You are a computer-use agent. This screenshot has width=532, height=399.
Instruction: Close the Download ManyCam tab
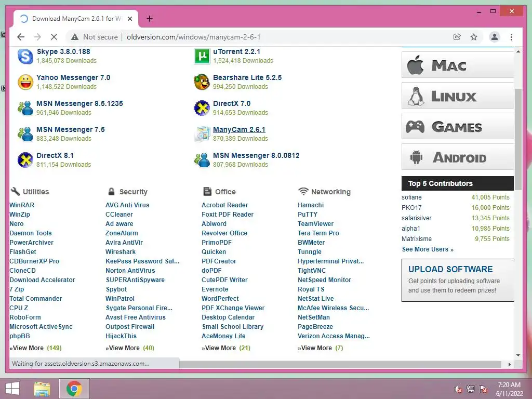[x=129, y=19]
